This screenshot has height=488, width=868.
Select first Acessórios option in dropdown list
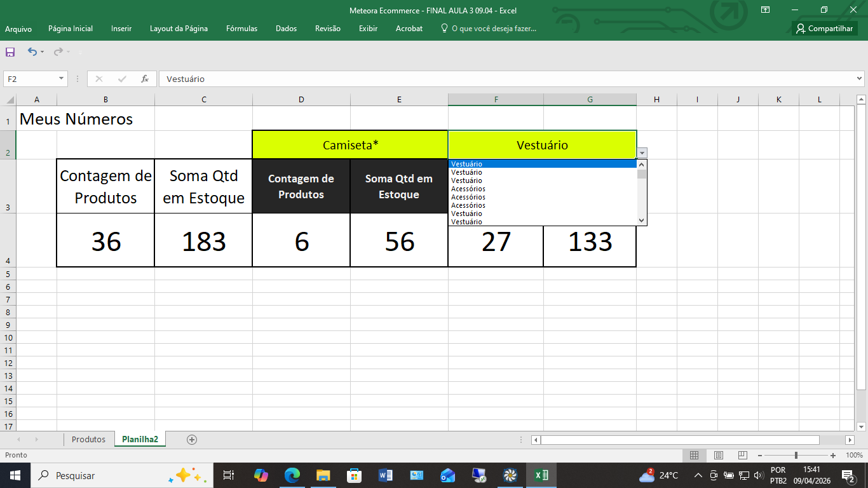tap(468, 189)
